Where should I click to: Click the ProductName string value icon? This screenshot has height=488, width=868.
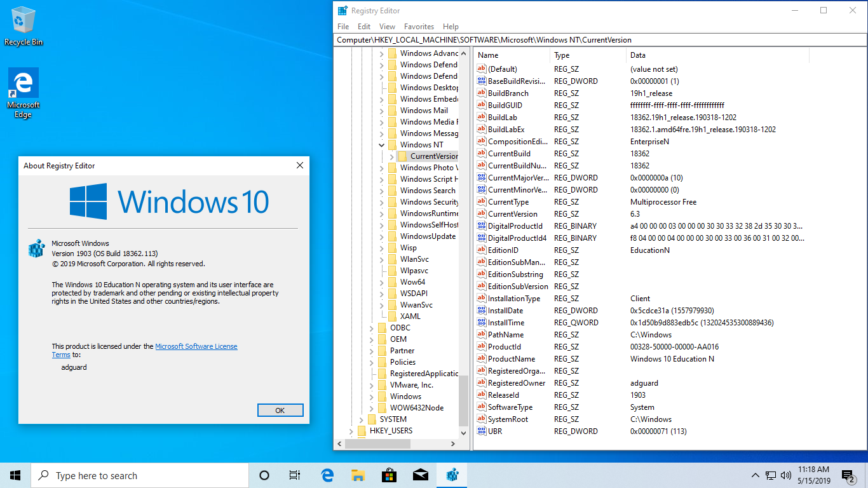481,359
